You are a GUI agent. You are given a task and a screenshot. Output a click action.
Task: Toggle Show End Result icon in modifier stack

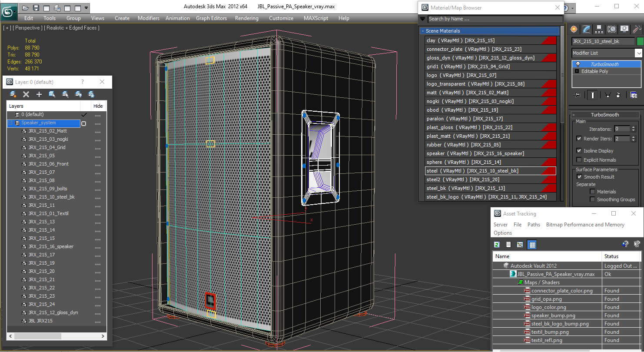593,95
